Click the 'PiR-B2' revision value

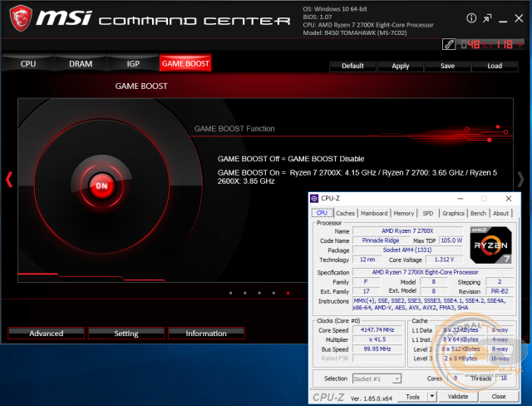(x=500, y=291)
